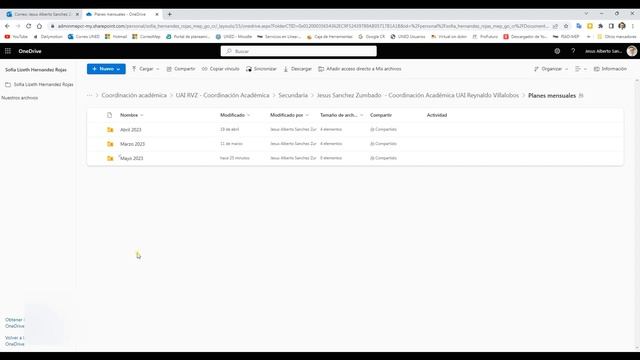Click the browser back arrow

[x=7, y=26]
